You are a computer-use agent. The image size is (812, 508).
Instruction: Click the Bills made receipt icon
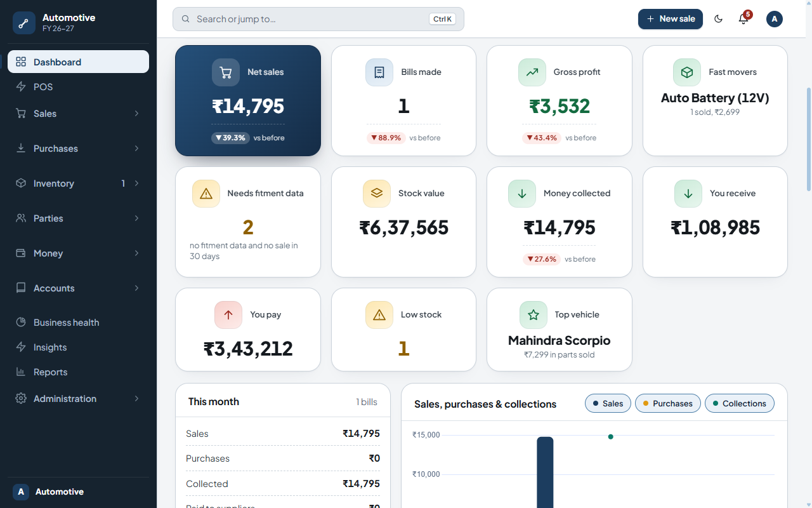379,72
